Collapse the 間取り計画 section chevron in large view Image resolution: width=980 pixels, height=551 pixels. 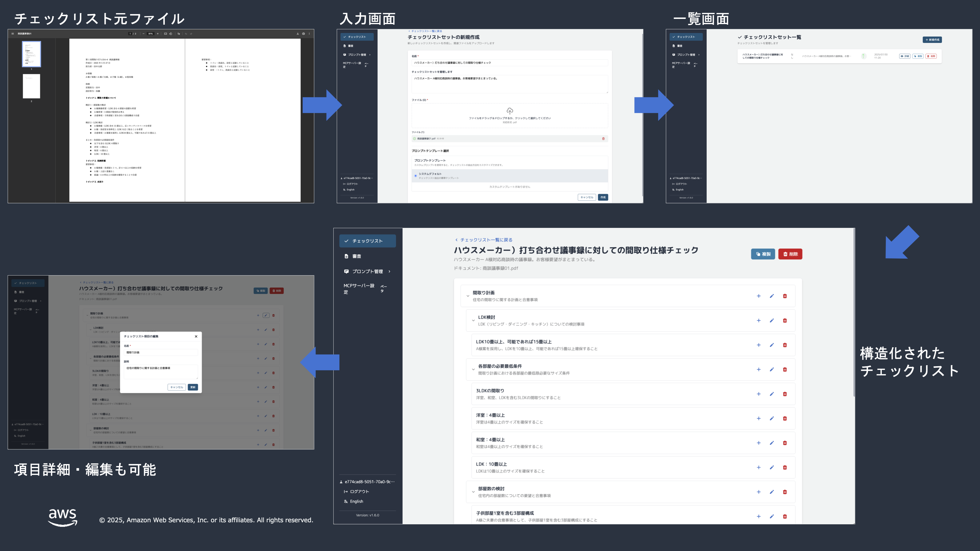pos(467,296)
